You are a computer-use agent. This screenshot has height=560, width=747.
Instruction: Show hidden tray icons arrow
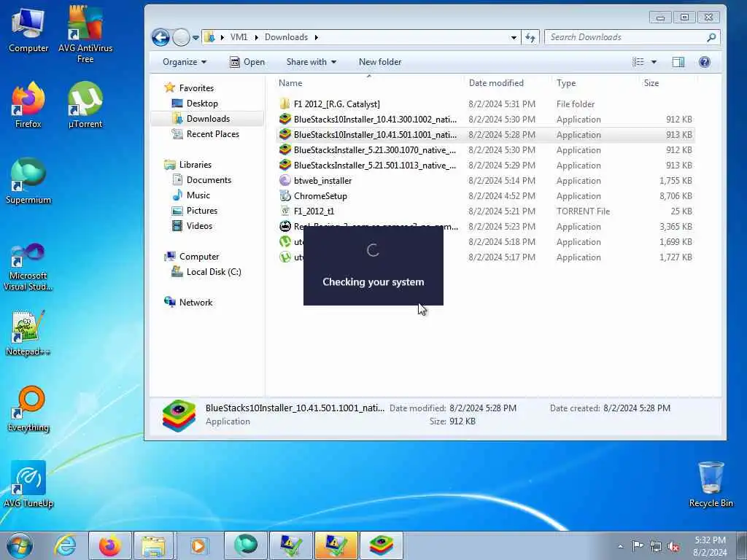[x=620, y=546]
